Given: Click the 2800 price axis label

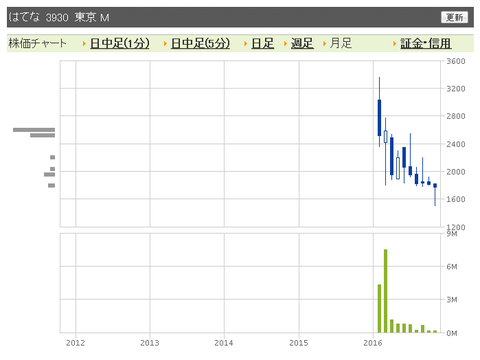Looking at the screenshot, I should [456, 116].
